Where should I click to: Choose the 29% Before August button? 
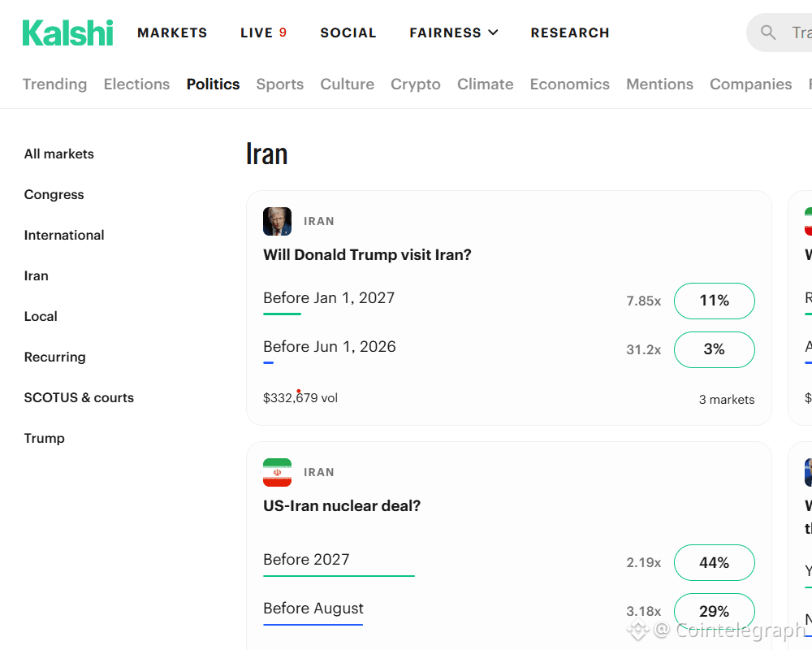[x=714, y=611]
